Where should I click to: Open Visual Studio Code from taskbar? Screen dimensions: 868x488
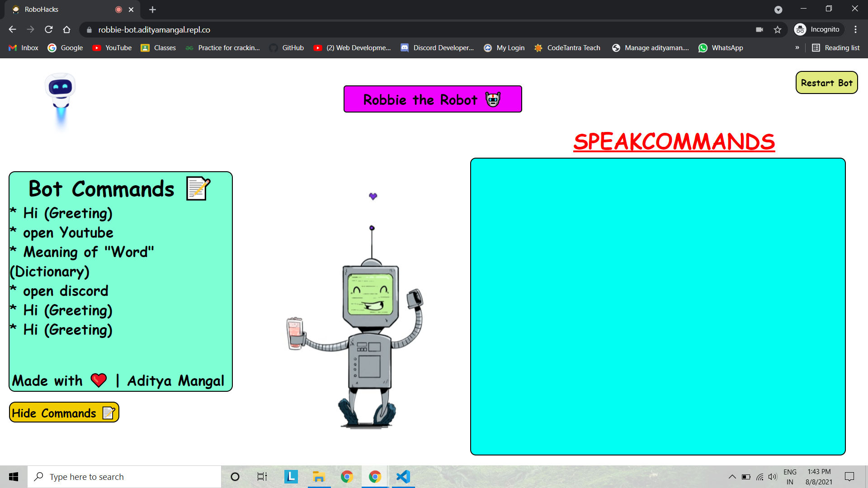coord(403,477)
